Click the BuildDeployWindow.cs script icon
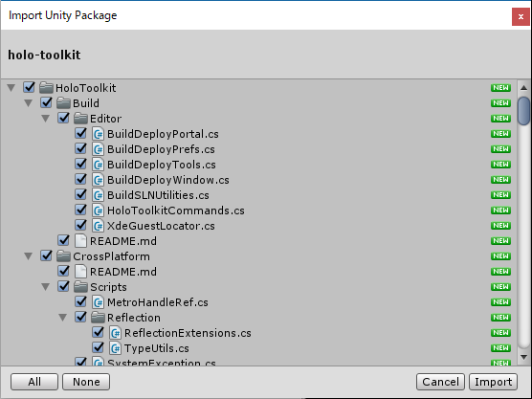The height and width of the screenshot is (399, 532). coord(98,180)
